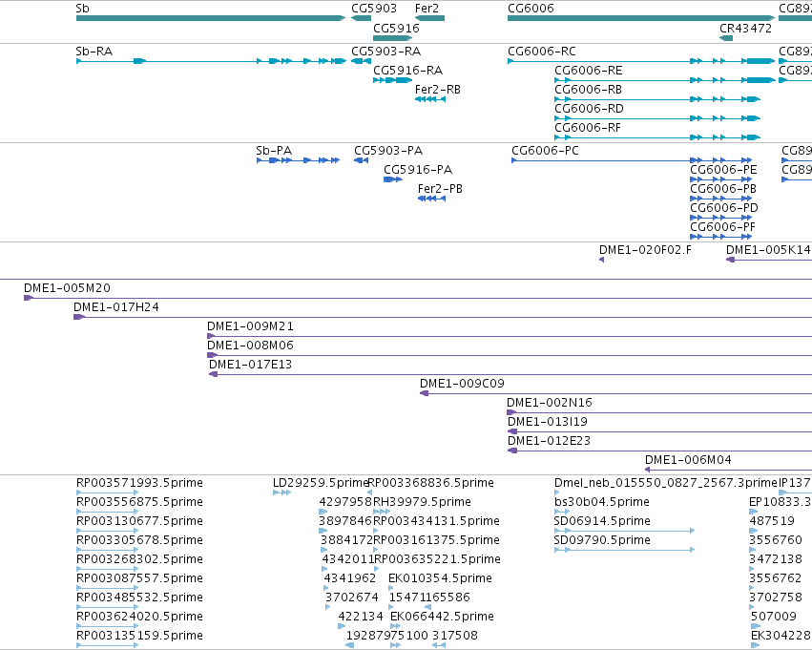Image resolution: width=812 pixels, height=650 pixels.
Task: Select the bs30b04.5prime EST label
Action: (x=602, y=502)
